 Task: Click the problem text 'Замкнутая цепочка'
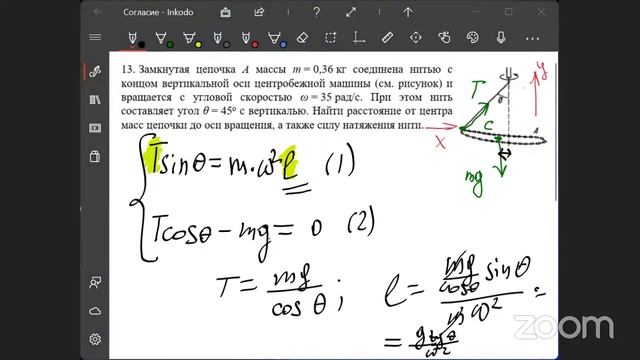(x=187, y=69)
